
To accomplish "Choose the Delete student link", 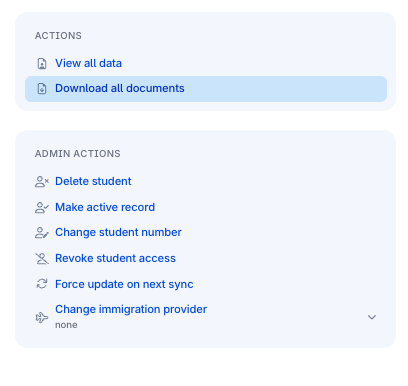I will [x=93, y=181].
